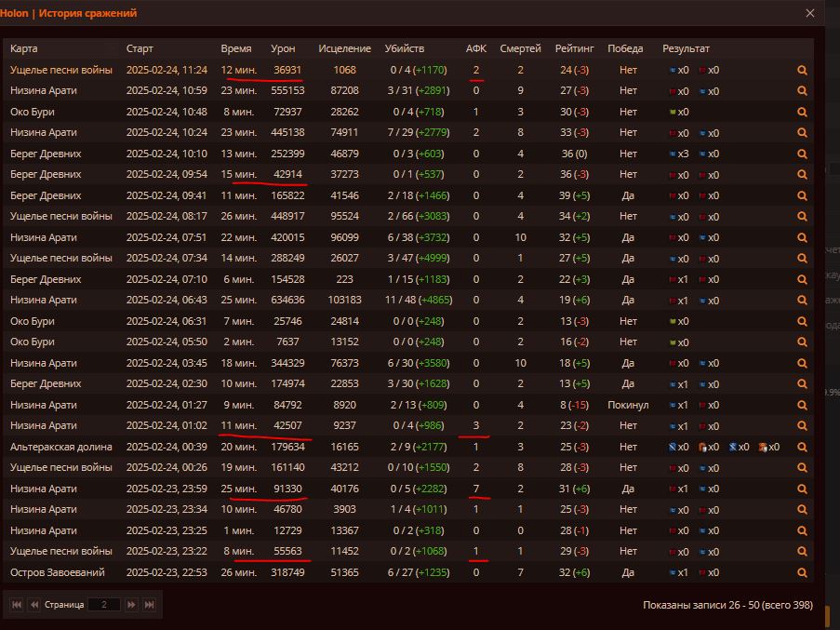Image resolution: width=840 pixels, height=630 pixels.
Task: View details of Альтеракская долина 00:39 battle
Action: (x=802, y=447)
